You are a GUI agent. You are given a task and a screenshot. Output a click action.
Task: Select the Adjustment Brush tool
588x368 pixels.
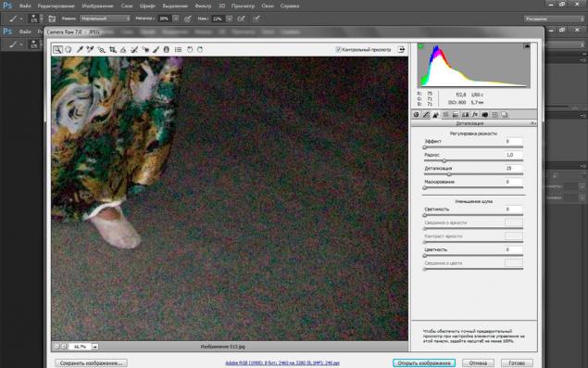click(156, 49)
